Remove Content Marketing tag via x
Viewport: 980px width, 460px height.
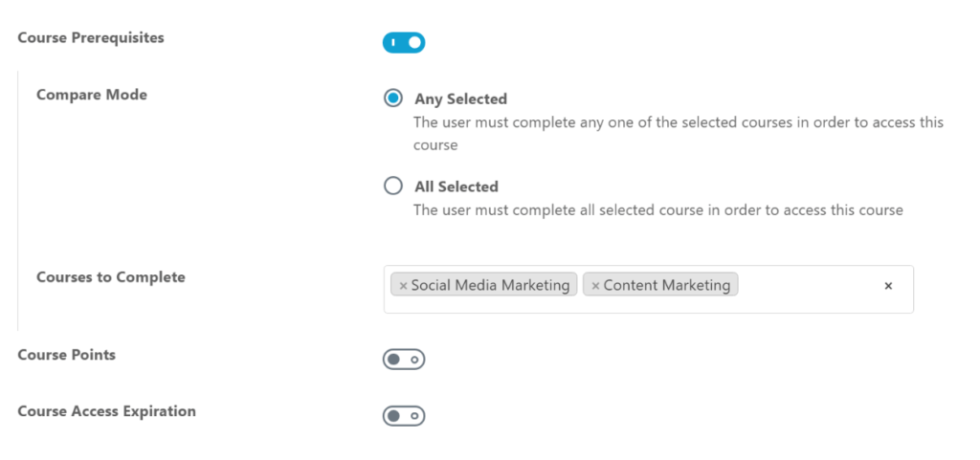click(595, 286)
